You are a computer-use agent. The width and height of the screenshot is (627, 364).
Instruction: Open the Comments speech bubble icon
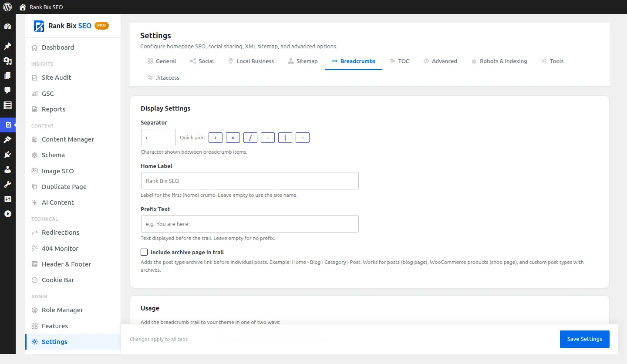point(7,91)
